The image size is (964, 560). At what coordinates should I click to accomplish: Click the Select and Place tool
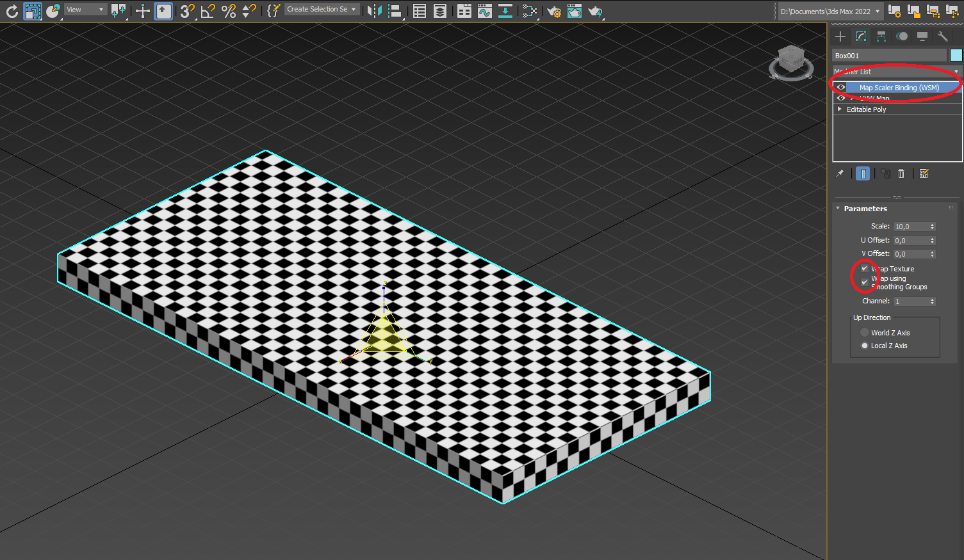click(x=53, y=11)
